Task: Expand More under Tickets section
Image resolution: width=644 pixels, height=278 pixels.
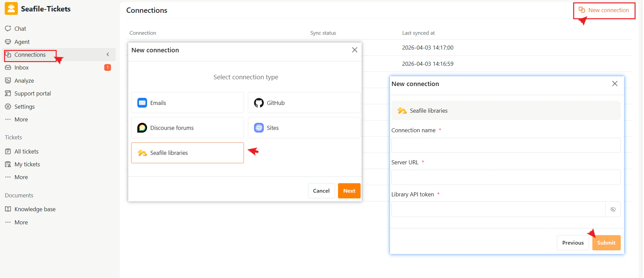Action: point(21,177)
